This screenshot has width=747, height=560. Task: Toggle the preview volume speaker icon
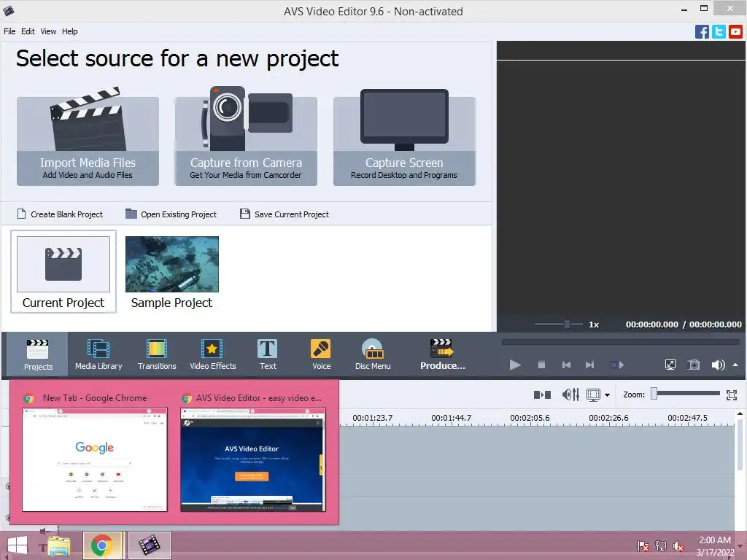point(718,365)
